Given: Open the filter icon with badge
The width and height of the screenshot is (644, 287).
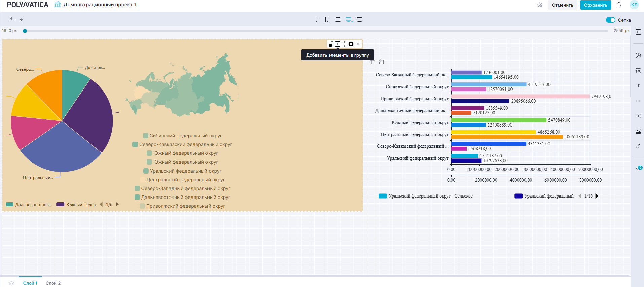Looking at the screenshot, I should 638,170.
